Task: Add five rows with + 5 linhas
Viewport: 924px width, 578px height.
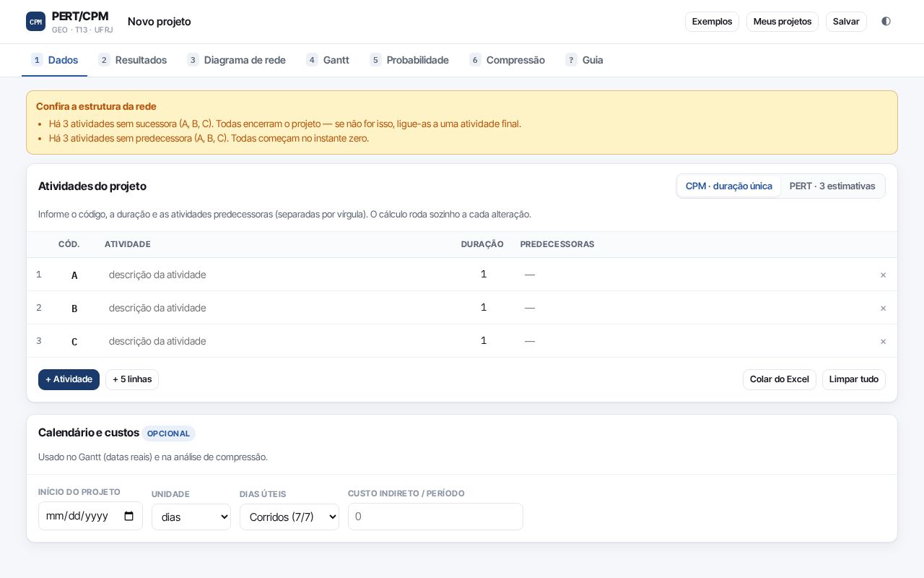Action: (132, 379)
